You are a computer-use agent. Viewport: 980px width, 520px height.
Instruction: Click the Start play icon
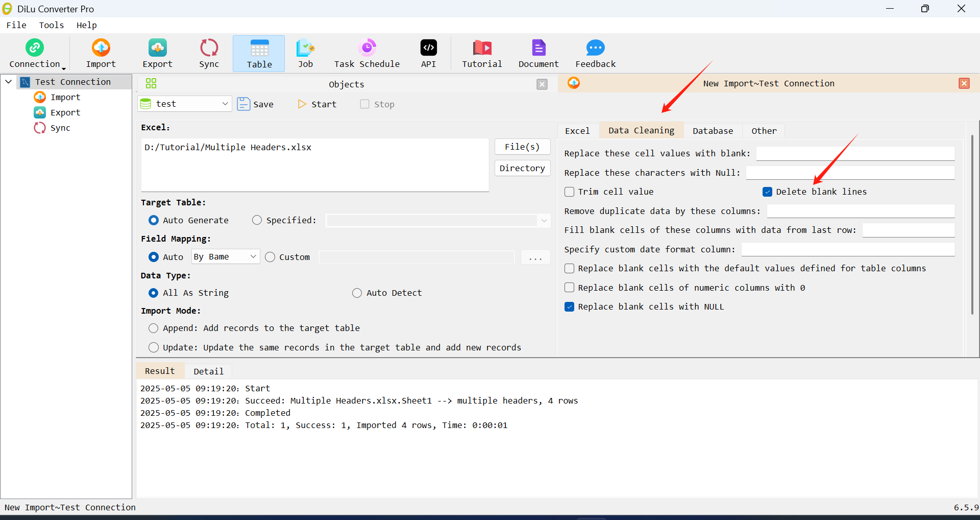[302, 104]
